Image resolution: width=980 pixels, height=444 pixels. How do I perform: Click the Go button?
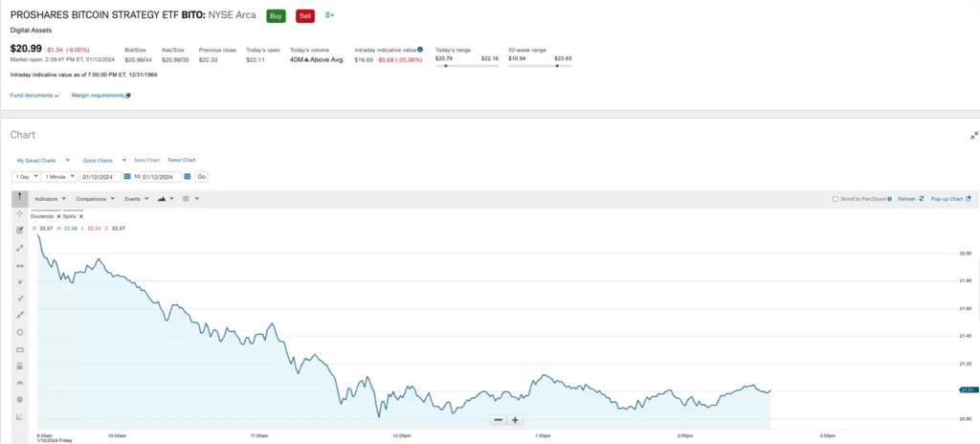click(201, 177)
